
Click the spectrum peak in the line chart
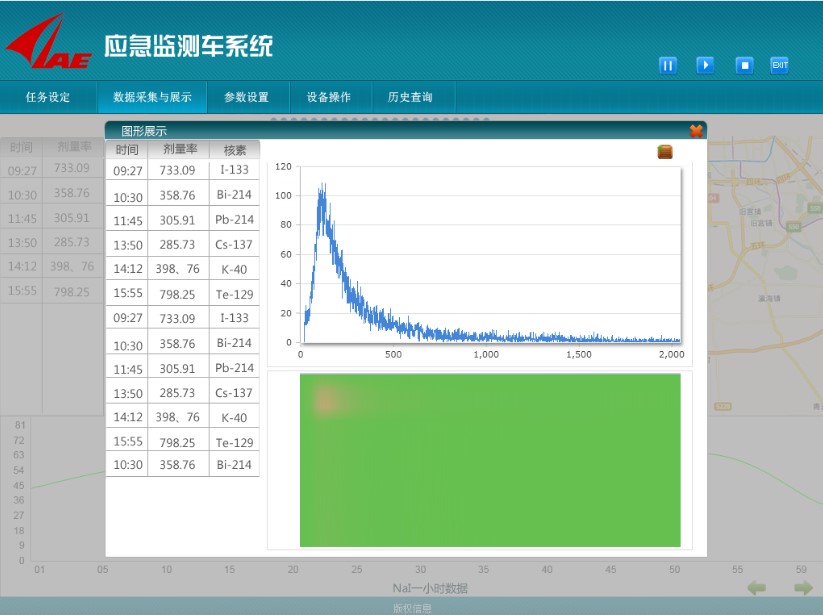pos(322,188)
